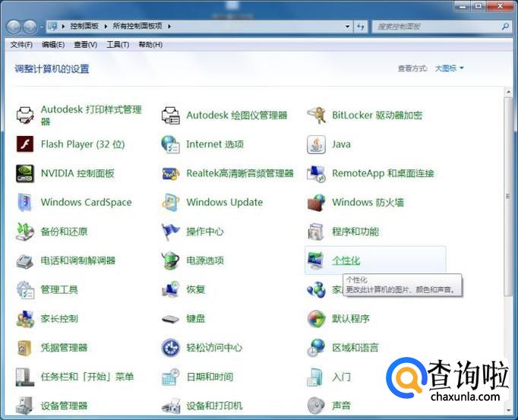Screen dimensions: 518x420
Task: Open the Autodesk 打印样式管理器 icon
Action: pyautogui.click(x=25, y=115)
